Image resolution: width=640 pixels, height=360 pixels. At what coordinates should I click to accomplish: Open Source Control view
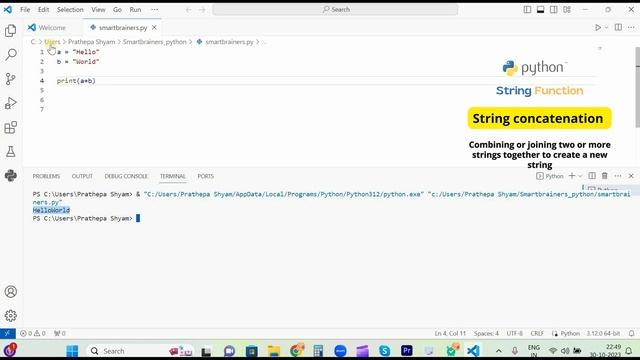(11, 79)
